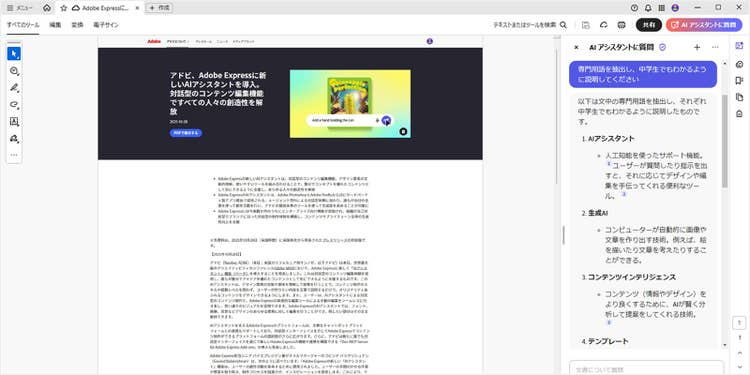Open citation marker after サポート機能
The image size is (750, 375).
[609, 164]
